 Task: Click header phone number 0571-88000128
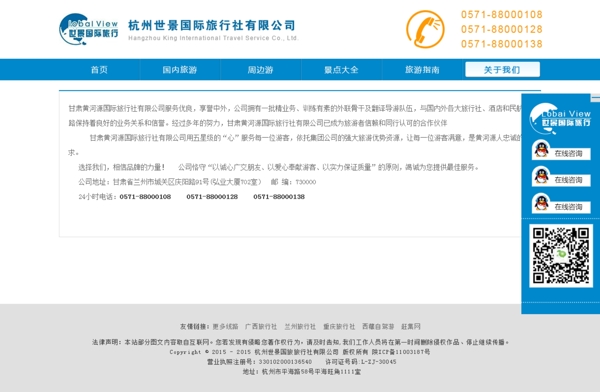click(x=502, y=29)
